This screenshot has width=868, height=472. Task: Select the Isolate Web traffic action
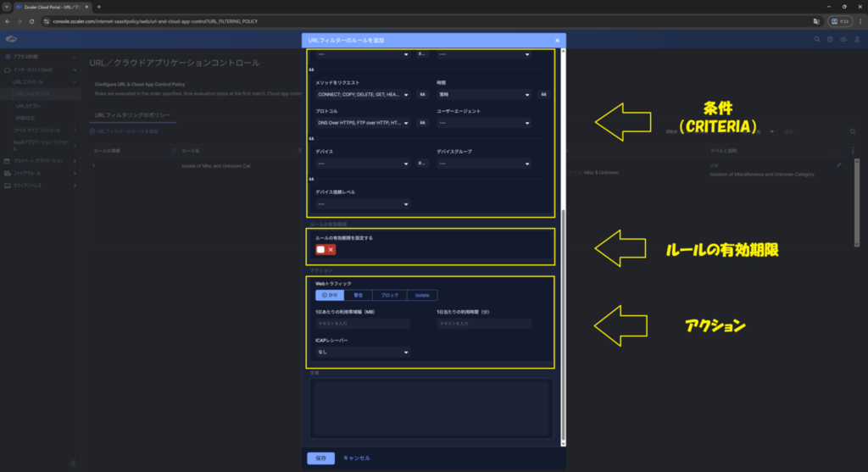pos(422,295)
